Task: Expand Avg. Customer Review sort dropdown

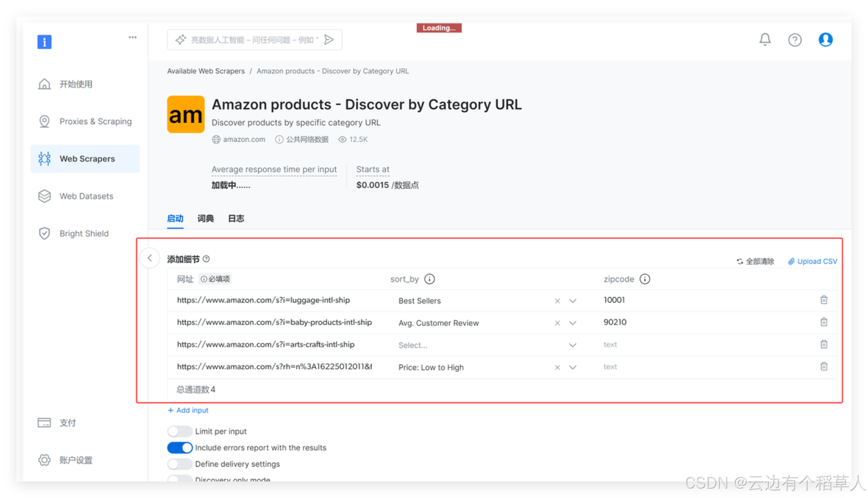Action: pos(573,323)
